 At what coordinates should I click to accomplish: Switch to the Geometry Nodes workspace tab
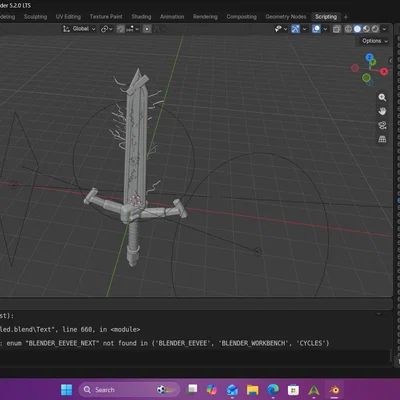coord(286,17)
